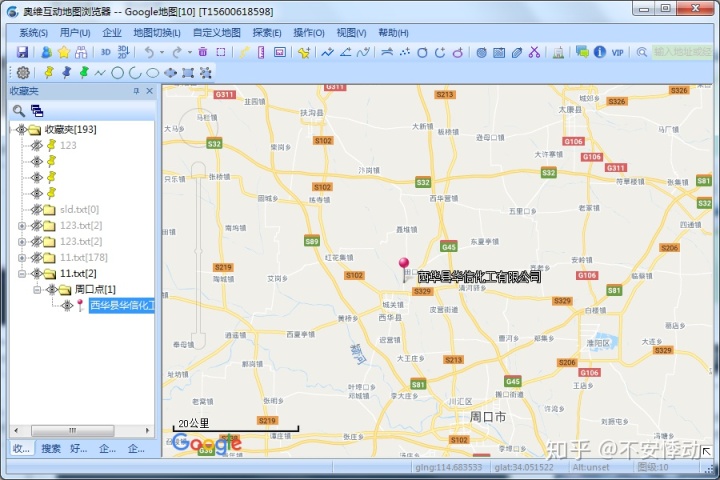Click the map frame screenshot icon

click(x=280, y=52)
